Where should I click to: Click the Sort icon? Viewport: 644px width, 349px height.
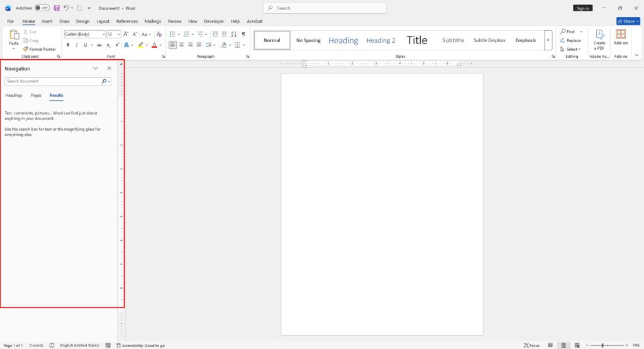(234, 34)
